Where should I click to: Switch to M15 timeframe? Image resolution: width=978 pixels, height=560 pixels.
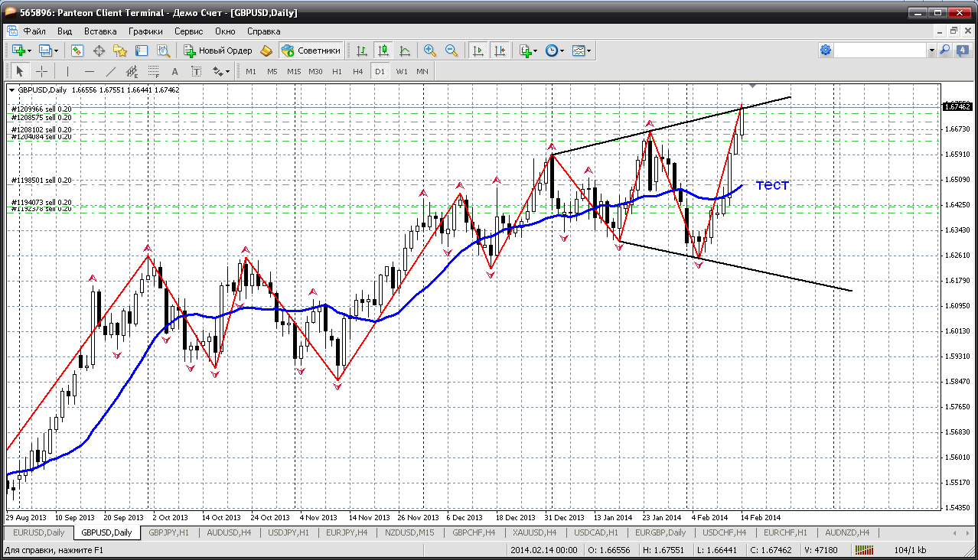[294, 71]
